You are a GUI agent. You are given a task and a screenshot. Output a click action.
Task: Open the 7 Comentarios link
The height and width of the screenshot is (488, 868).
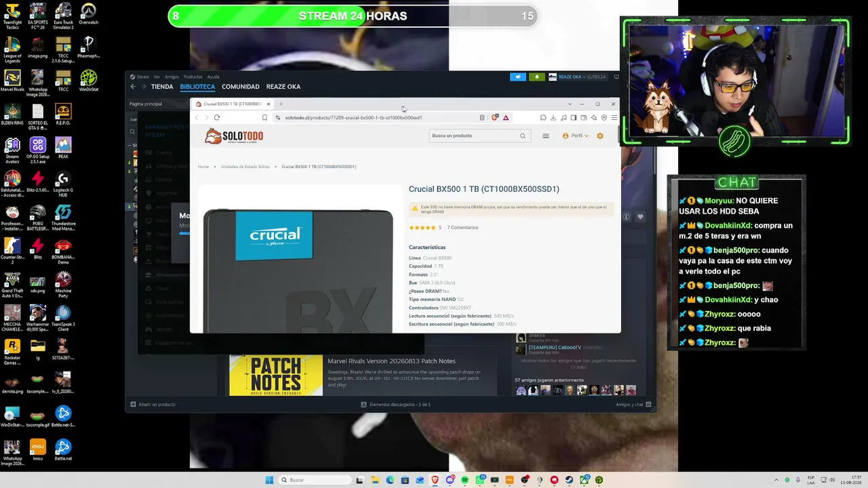pos(462,228)
